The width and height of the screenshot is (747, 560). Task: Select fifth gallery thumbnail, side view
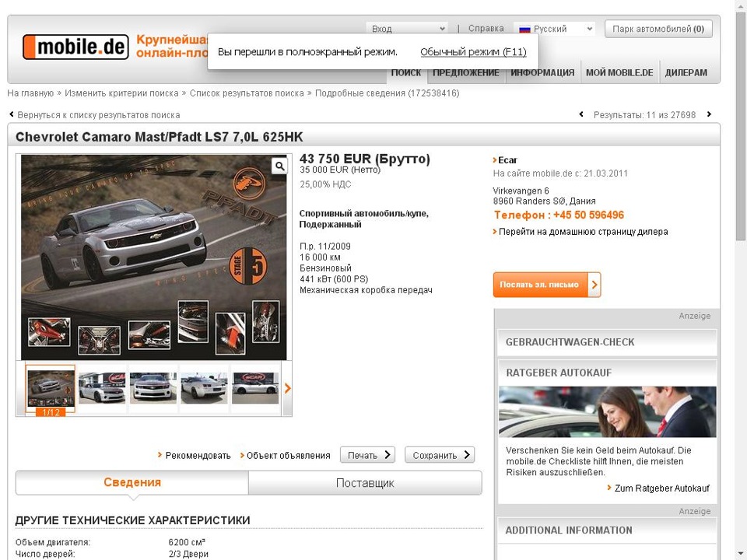255,388
